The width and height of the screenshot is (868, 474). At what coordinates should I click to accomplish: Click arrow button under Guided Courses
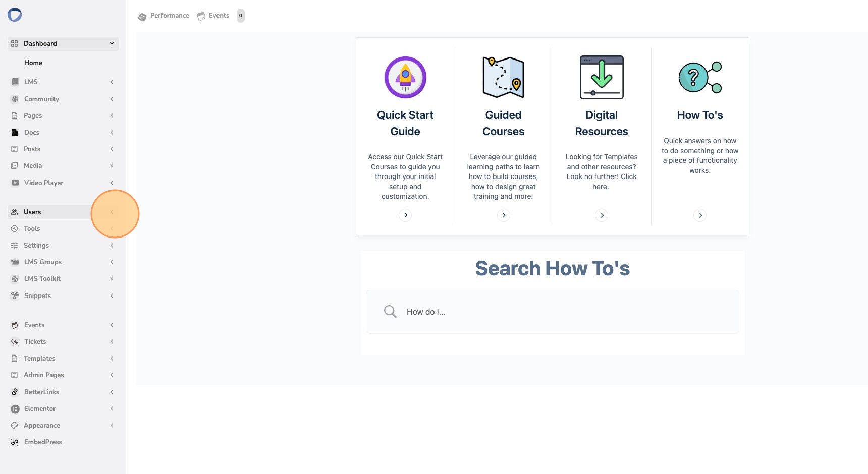pyautogui.click(x=504, y=215)
